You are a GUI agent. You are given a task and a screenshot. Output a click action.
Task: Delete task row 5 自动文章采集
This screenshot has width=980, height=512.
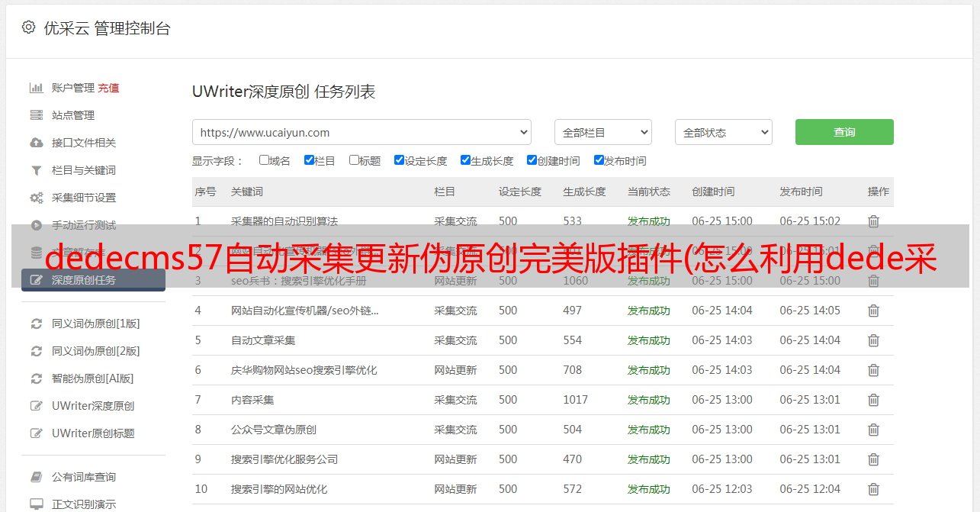(x=873, y=340)
